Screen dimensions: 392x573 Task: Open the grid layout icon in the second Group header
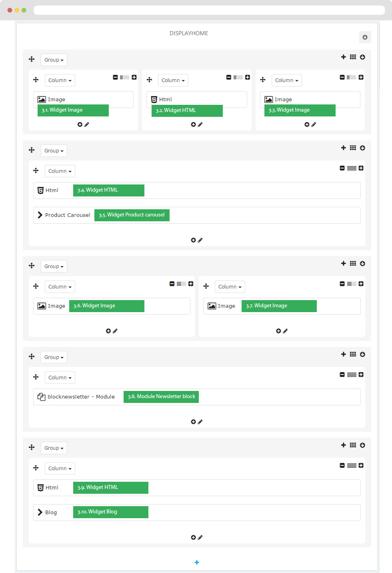tap(353, 148)
